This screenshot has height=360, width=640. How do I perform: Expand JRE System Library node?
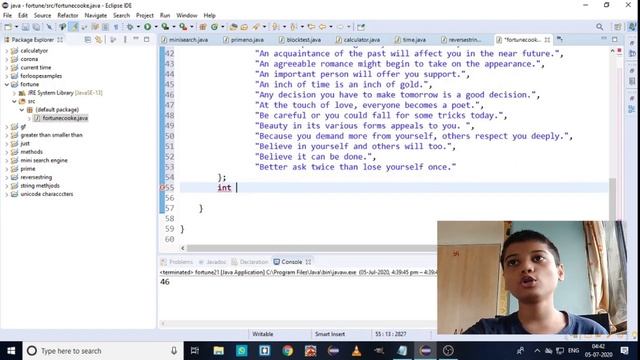[14, 93]
